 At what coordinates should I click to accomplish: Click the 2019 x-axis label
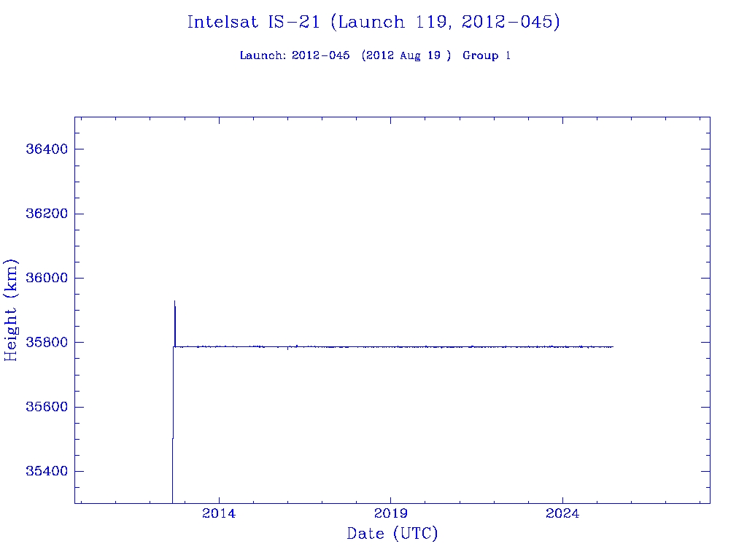tap(391, 513)
